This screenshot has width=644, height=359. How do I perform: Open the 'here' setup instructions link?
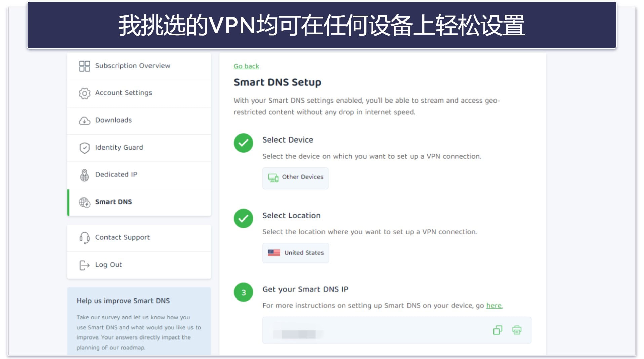pos(494,305)
